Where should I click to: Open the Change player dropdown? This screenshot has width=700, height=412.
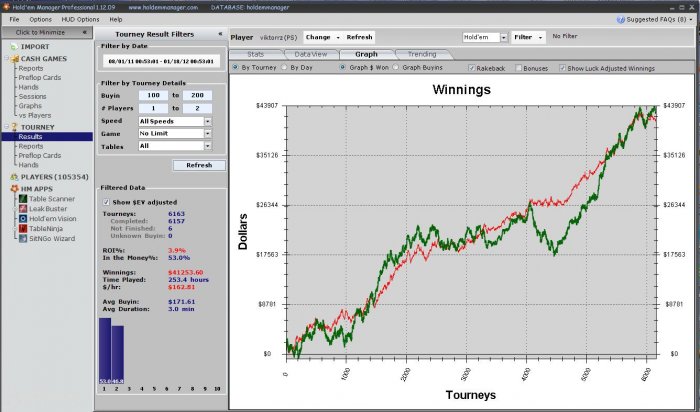323,37
